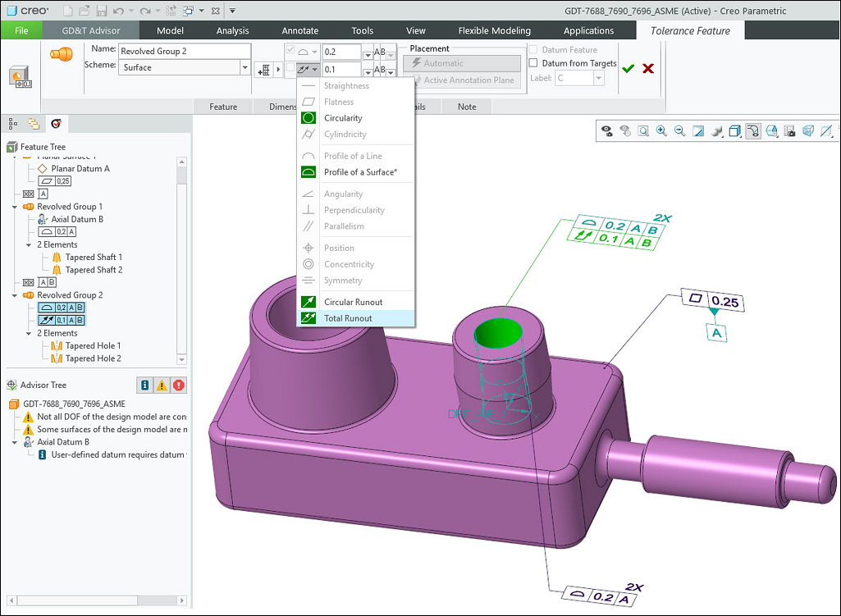The height and width of the screenshot is (616, 841).
Task: Open the Note sub-tab
Action: pos(467,107)
